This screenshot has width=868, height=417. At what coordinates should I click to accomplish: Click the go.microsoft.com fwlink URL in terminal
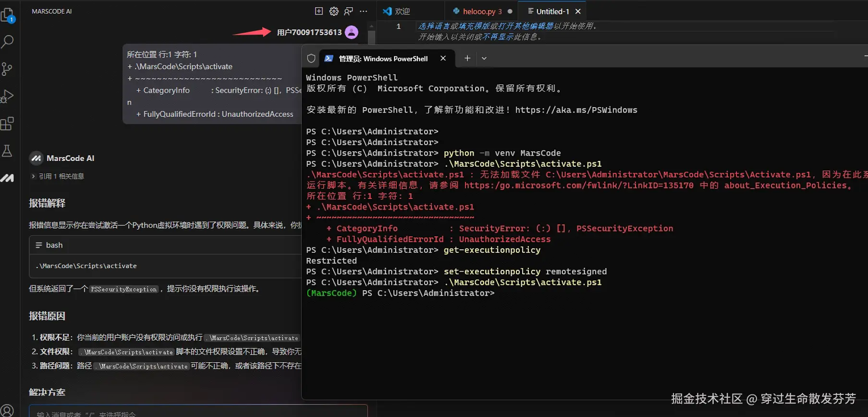click(579, 185)
